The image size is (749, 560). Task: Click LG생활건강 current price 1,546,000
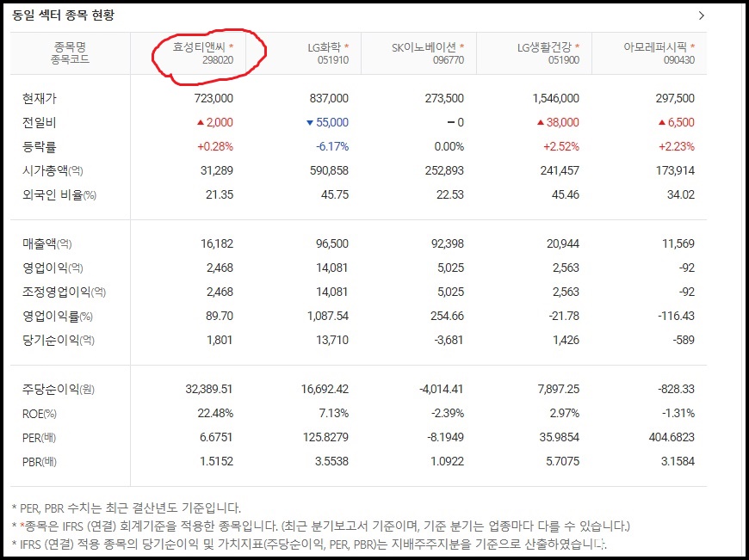point(555,98)
